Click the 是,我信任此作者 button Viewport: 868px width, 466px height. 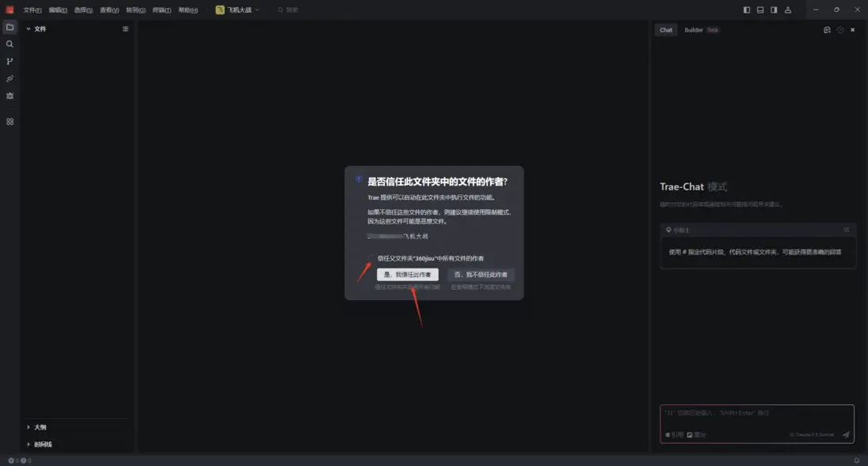(407, 275)
